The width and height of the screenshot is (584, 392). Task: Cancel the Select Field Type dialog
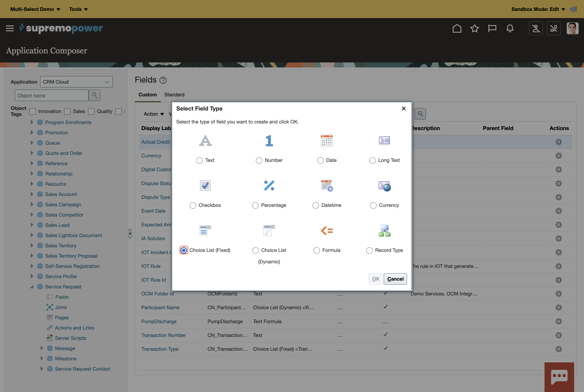pos(395,279)
